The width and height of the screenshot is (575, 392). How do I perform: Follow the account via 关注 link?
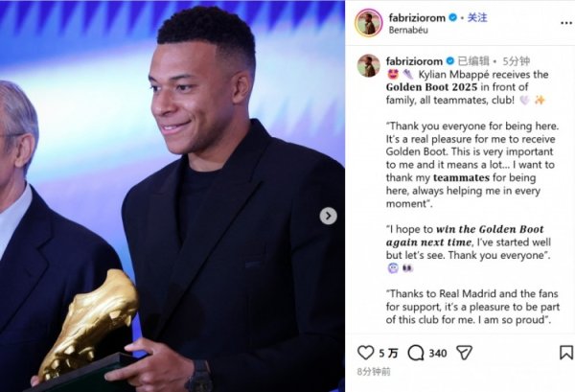(477, 17)
